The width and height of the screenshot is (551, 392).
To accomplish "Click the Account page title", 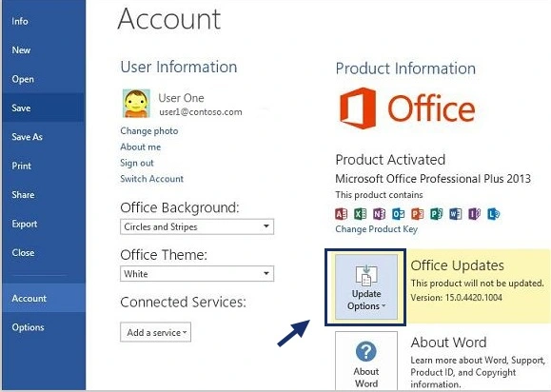I will [169, 19].
